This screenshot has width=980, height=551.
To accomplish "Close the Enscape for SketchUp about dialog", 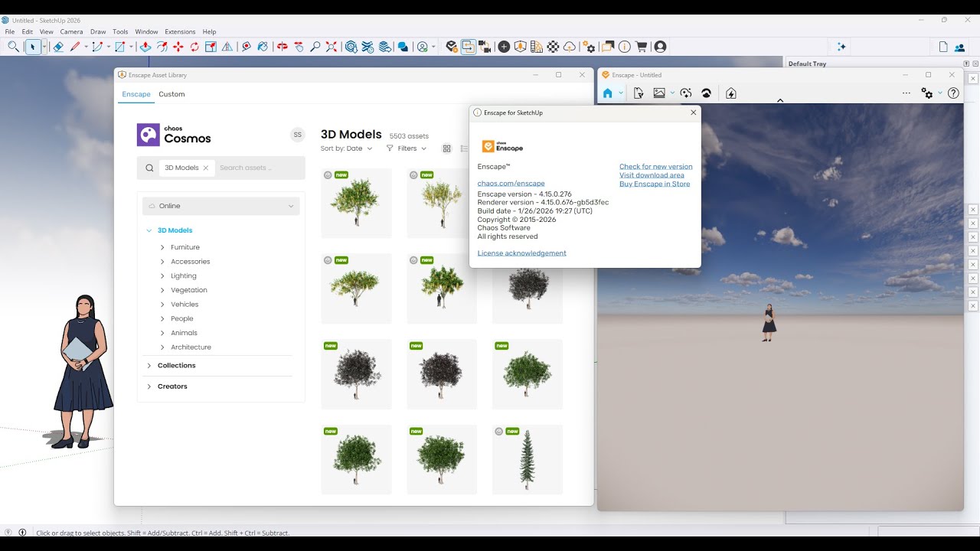I will coord(694,112).
